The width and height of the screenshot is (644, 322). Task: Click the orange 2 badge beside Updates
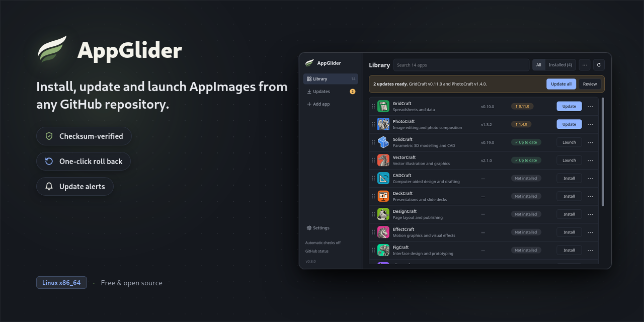(352, 92)
